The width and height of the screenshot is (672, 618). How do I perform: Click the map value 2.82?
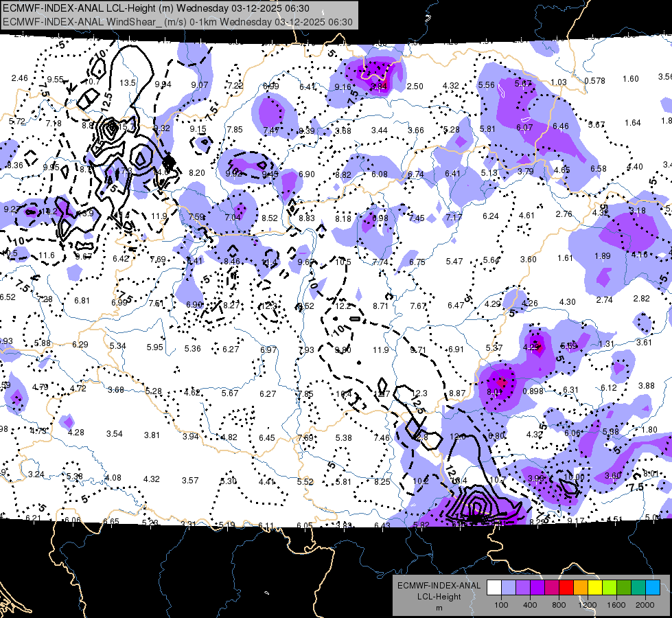tap(642, 299)
